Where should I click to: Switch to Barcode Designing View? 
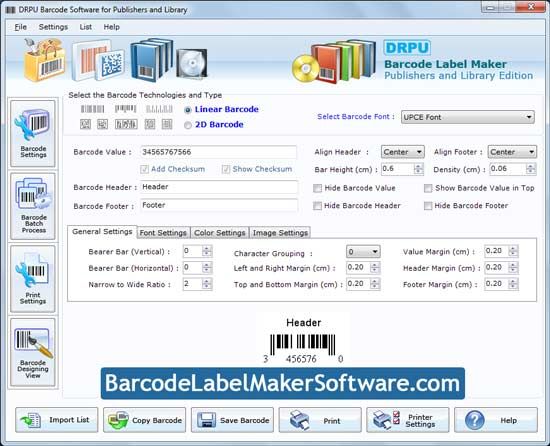(x=33, y=352)
